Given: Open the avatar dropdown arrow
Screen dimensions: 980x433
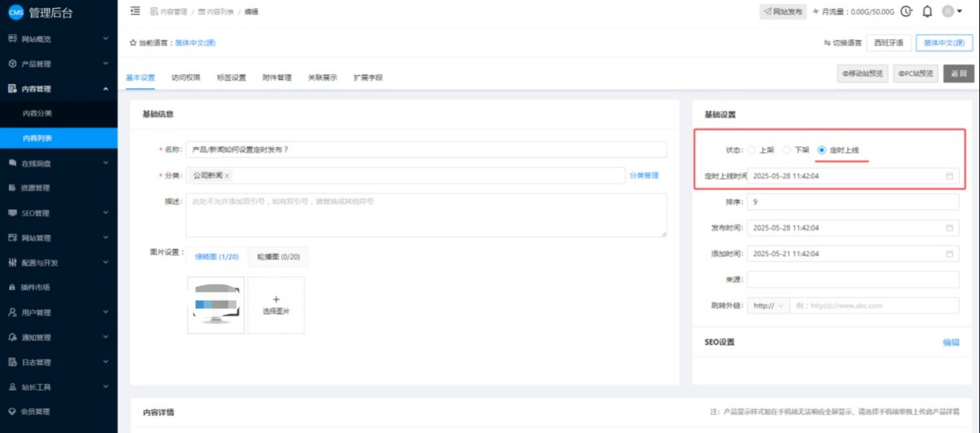Looking at the screenshot, I should (960, 11).
